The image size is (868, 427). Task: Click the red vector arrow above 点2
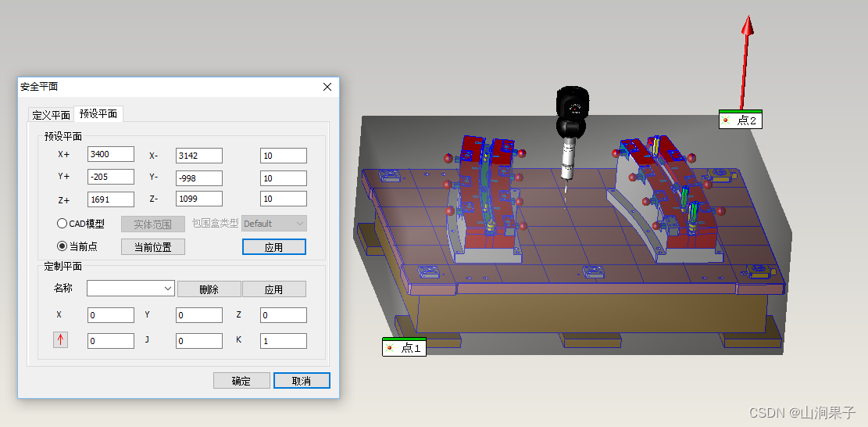point(745,62)
